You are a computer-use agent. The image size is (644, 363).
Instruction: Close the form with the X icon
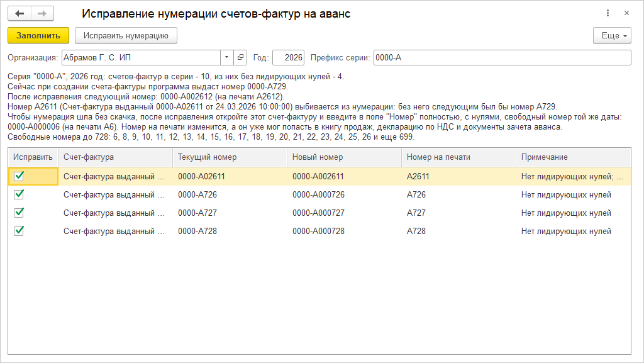(626, 13)
